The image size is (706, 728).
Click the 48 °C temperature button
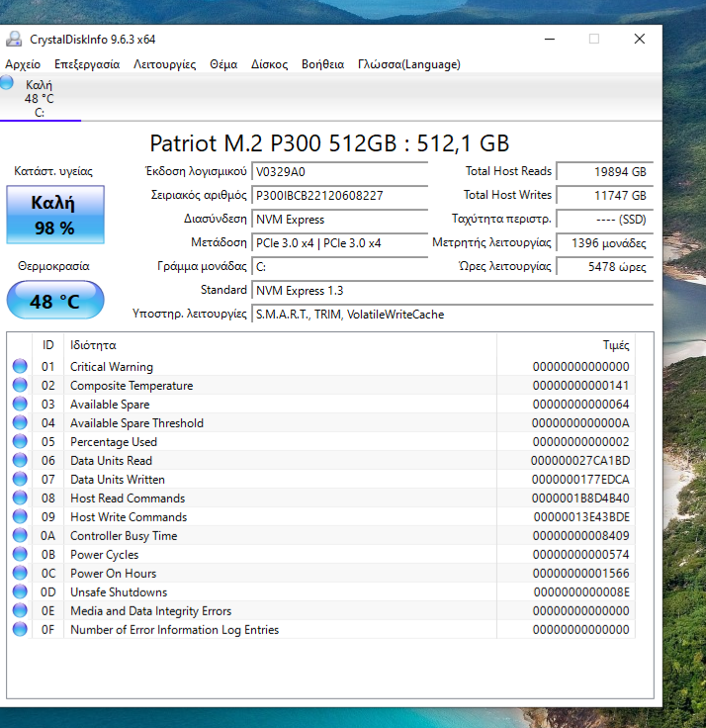(55, 301)
